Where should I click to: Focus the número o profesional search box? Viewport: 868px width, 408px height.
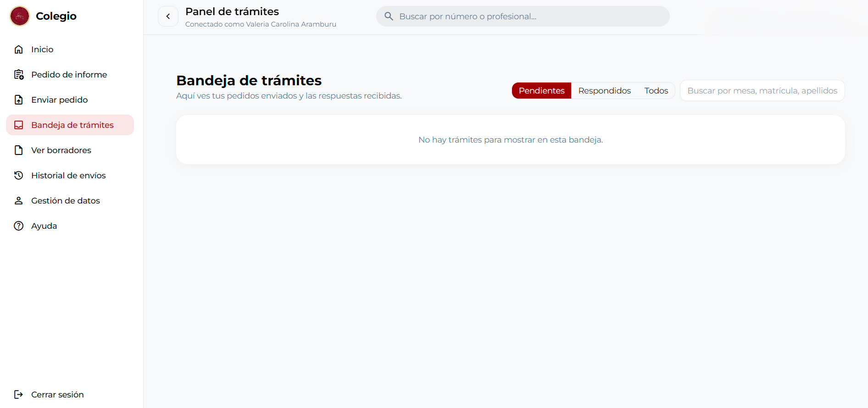pos(528,17)
